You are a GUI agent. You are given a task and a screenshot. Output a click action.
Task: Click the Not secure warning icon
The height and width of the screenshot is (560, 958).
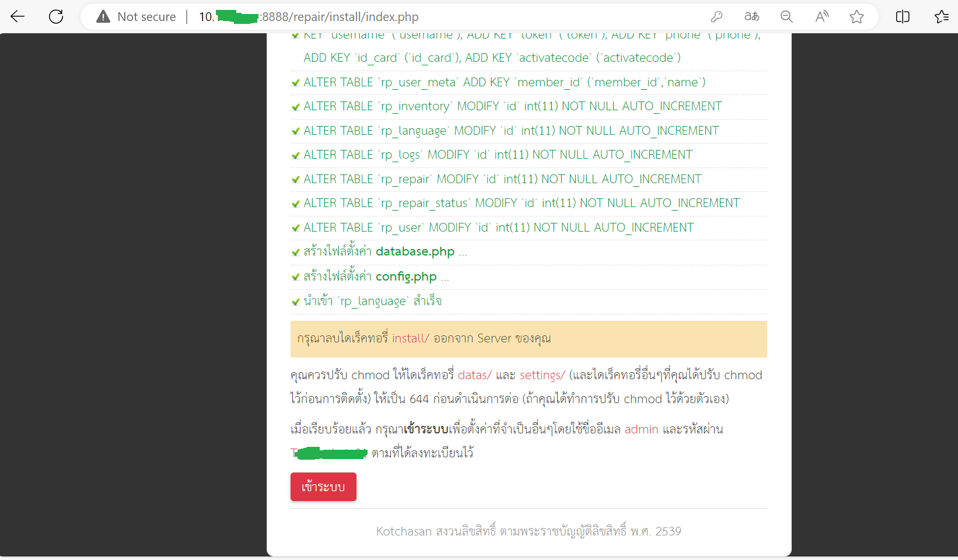(103, 17)
